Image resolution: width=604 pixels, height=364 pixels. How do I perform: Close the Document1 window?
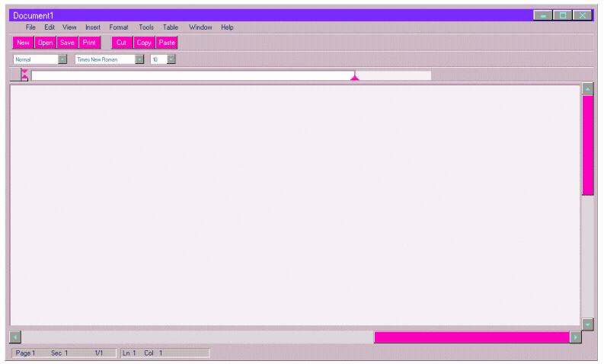(x=583, y=15)
